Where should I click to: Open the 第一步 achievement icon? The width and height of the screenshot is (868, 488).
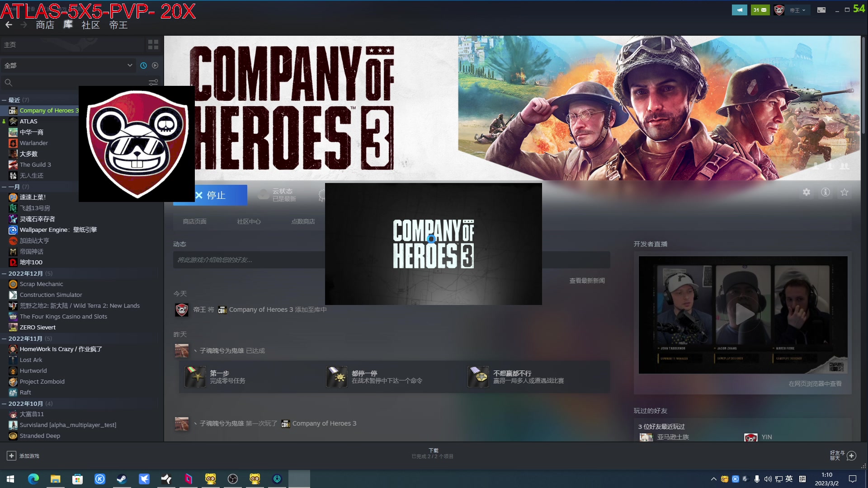click(195, 377)
